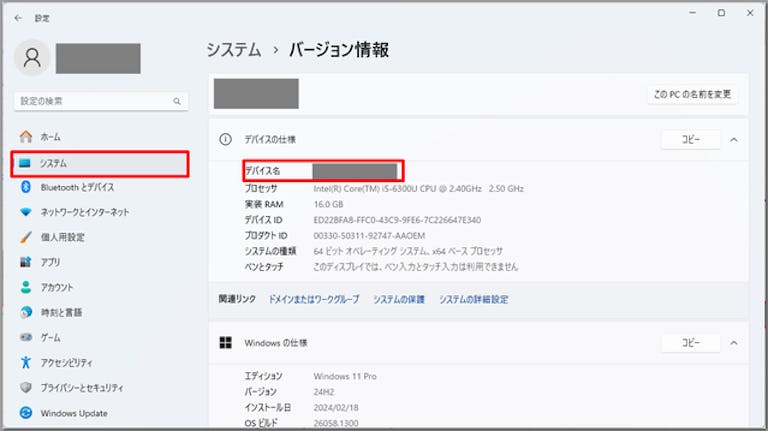
Task: Click the ゲーム controller icon
Action: tap(26, 337)
